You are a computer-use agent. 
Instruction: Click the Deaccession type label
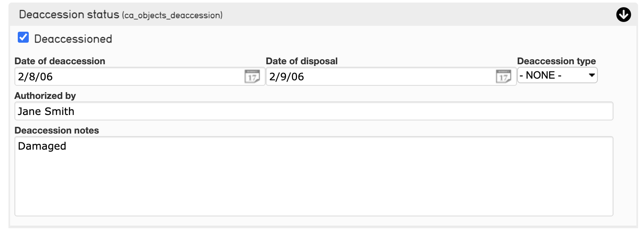pyautogui.click(x=556, y=61)
